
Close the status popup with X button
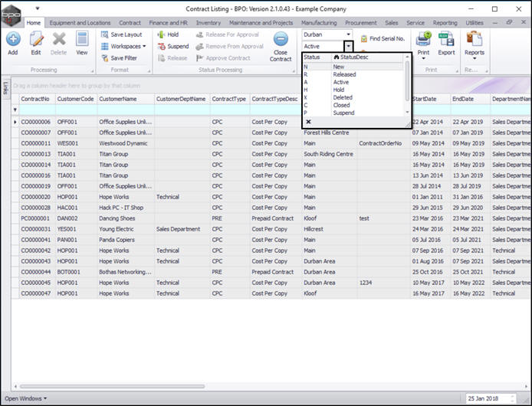(308, 122)
